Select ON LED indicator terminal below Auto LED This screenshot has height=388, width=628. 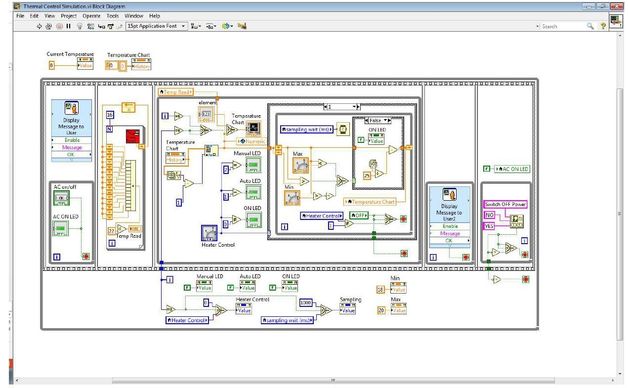[x=254, y=219]
